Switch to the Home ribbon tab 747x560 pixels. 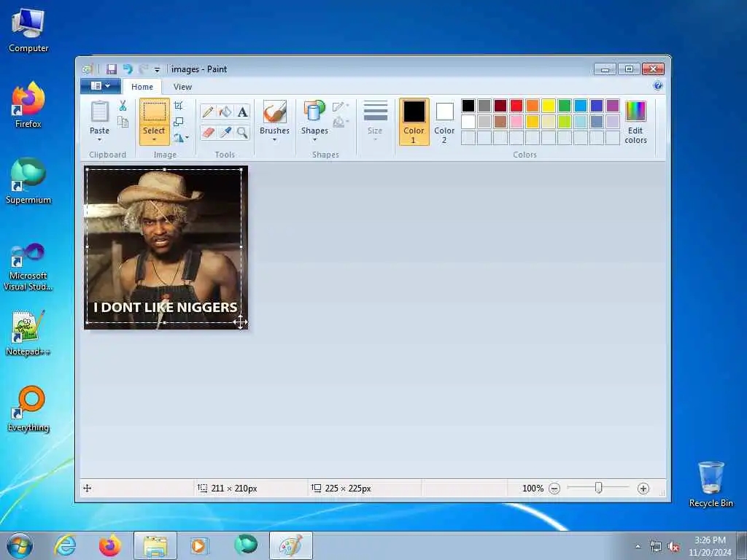(x=142, y=87)
